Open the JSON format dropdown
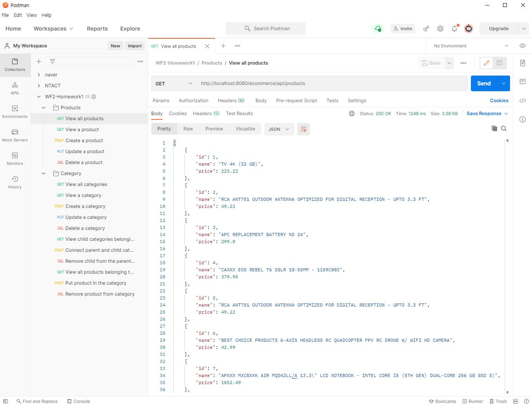Viewport: 532px width, 406px height. tap(279, 129)
